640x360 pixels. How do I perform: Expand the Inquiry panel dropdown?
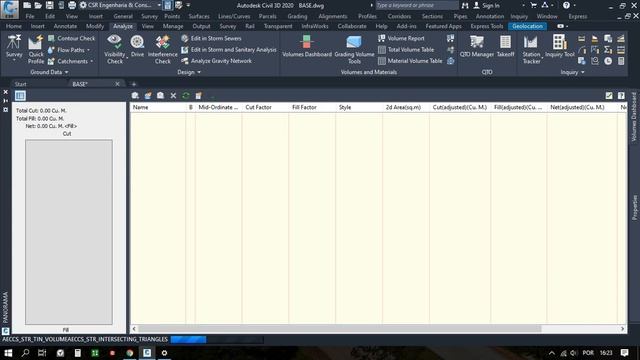[572, 72]
